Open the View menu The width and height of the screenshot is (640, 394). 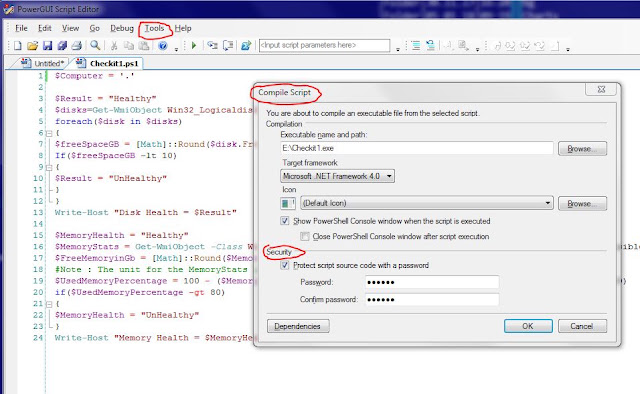[70, 28]
